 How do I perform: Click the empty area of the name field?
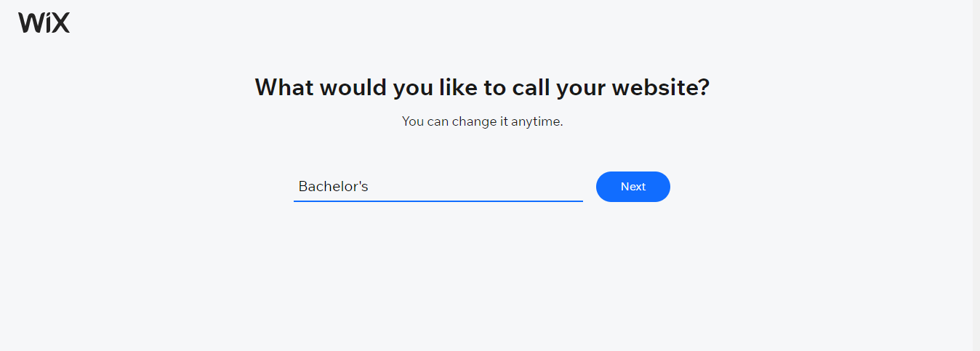click(x=494, y=187)
